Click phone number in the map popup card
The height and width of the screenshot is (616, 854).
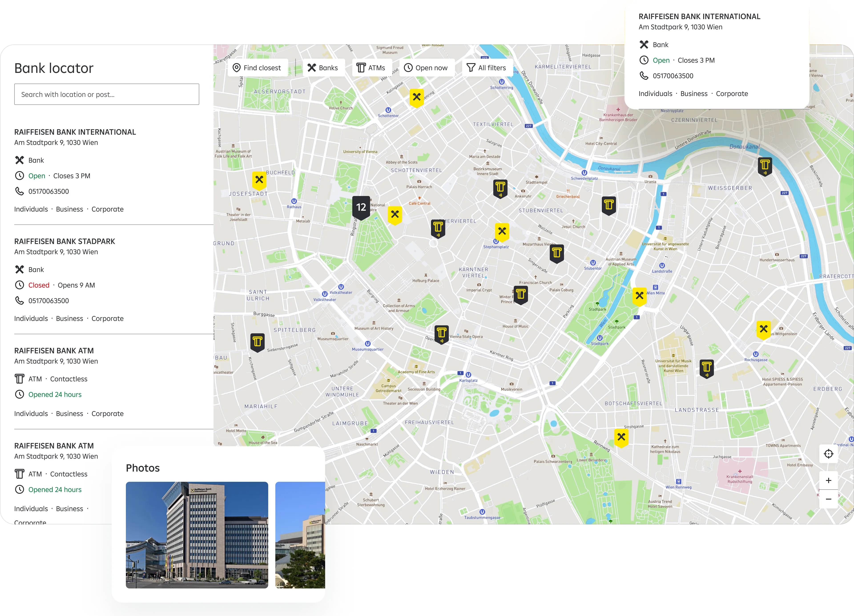[673, 76]
